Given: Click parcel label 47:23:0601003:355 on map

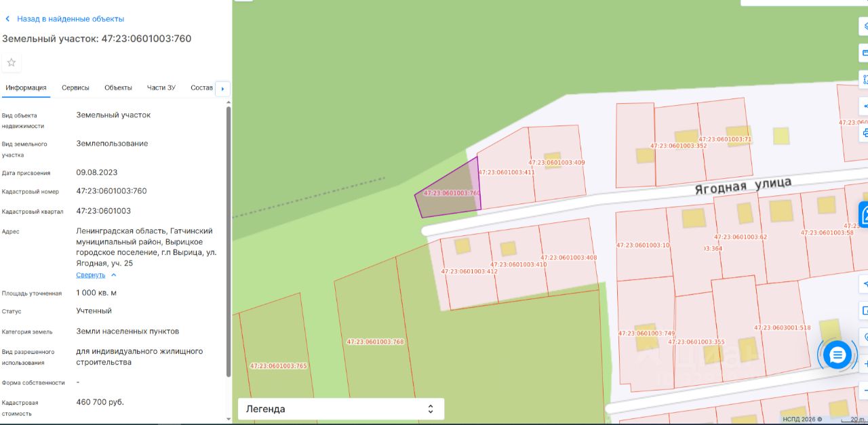Looking at the screenshot, I should click(696, 342).
